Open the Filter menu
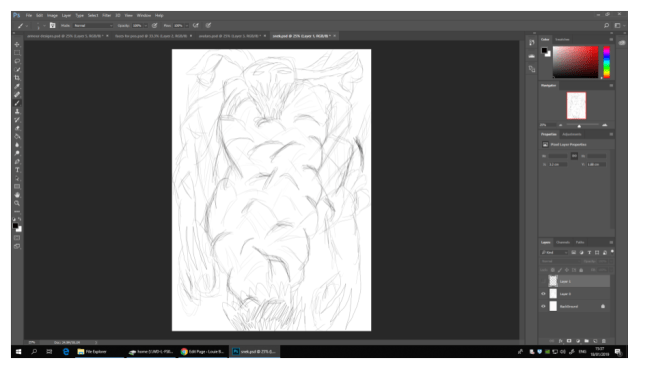This screenshot has width=656, height=369. coord(107,15)
